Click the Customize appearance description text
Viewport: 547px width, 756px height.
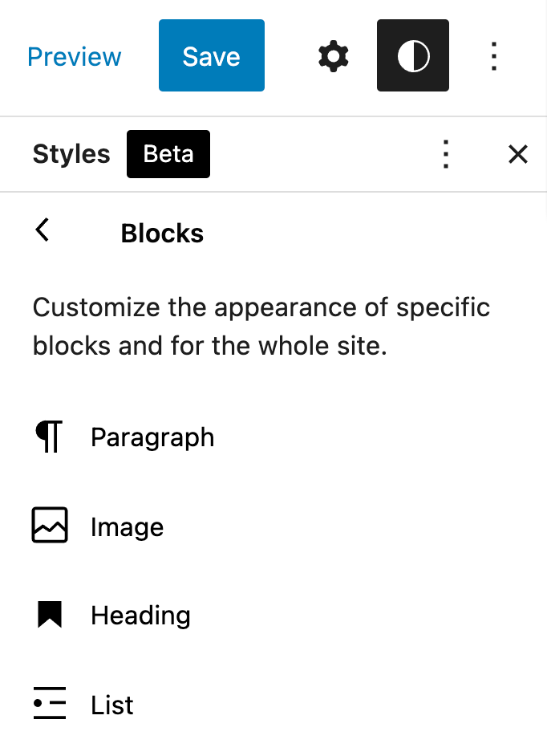coord(261,327)
